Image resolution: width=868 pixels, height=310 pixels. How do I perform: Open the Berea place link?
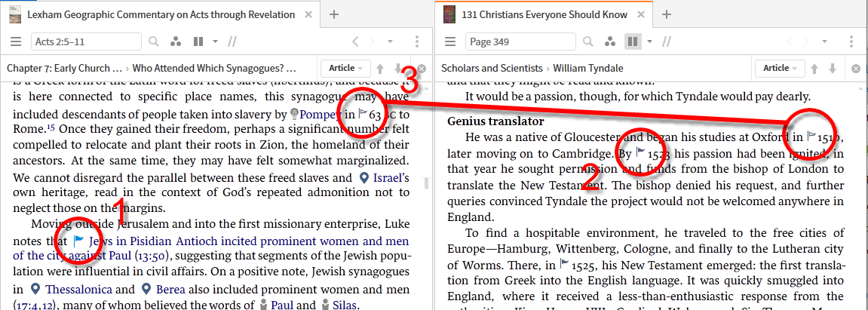click(x=170, y=289)
